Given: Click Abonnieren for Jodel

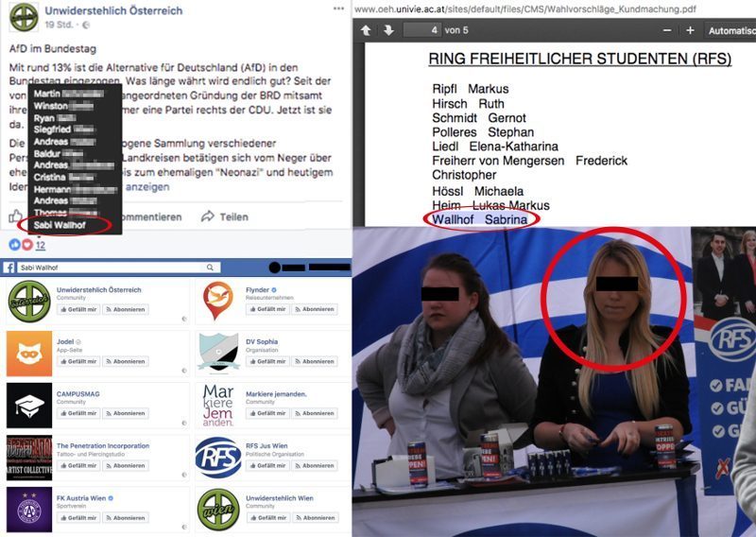Looking at the screenshot, I should point(126,361).
